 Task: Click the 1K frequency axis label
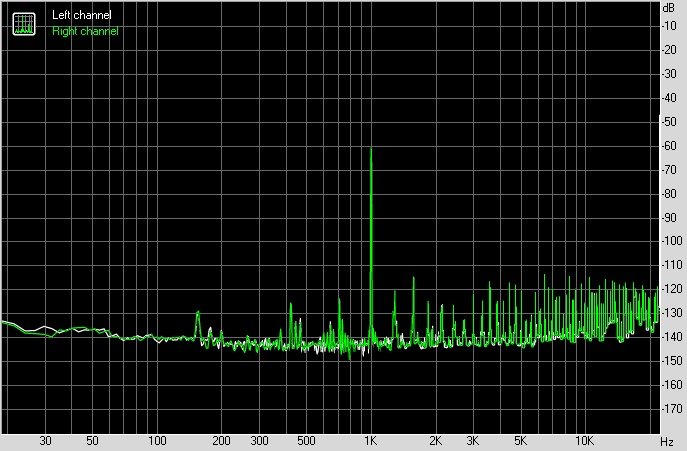point(371,441)
